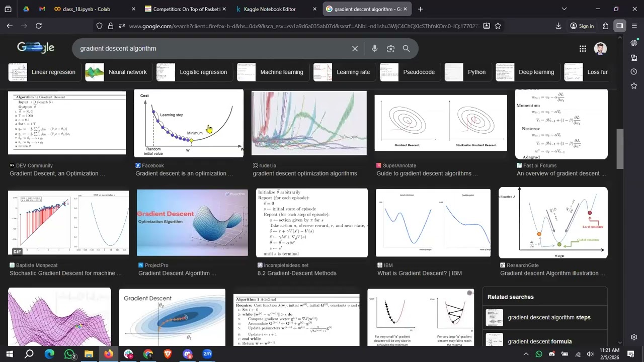Screen dimensions: 644x362
Task: Open Baptiste Monpezat GIF thumbnail
Action: [68, 223]
